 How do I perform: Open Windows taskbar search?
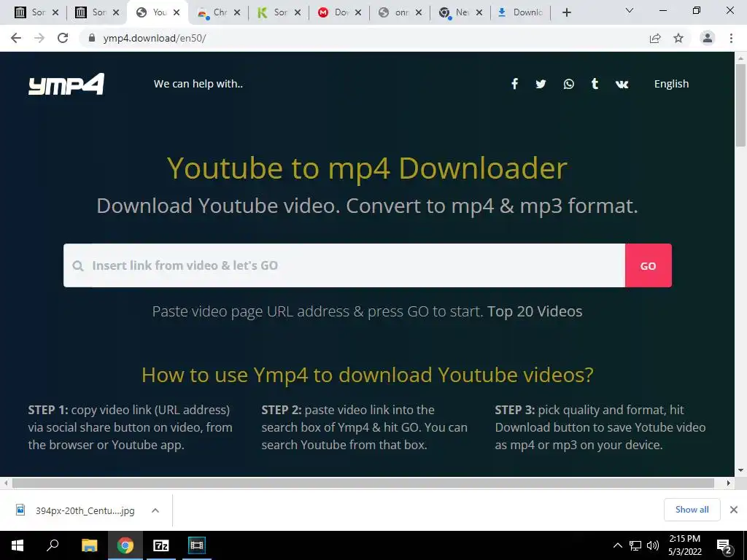coord(53,545)
